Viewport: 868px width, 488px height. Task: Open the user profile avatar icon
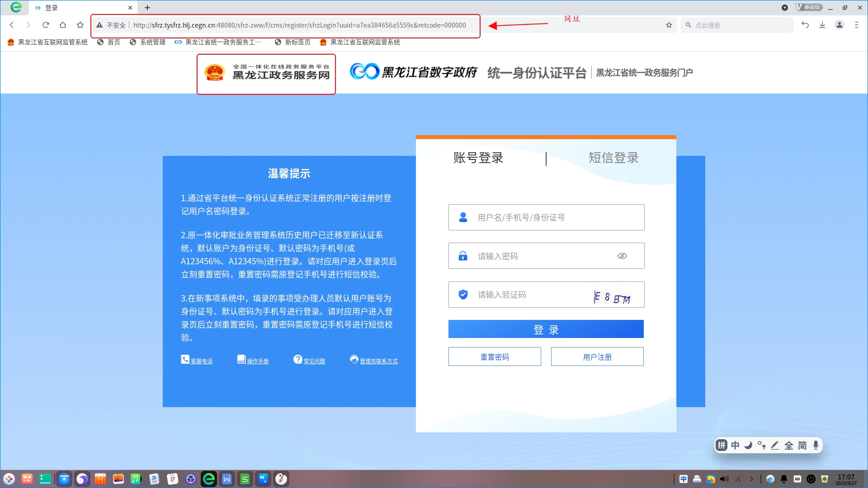(x=840, y=25)
